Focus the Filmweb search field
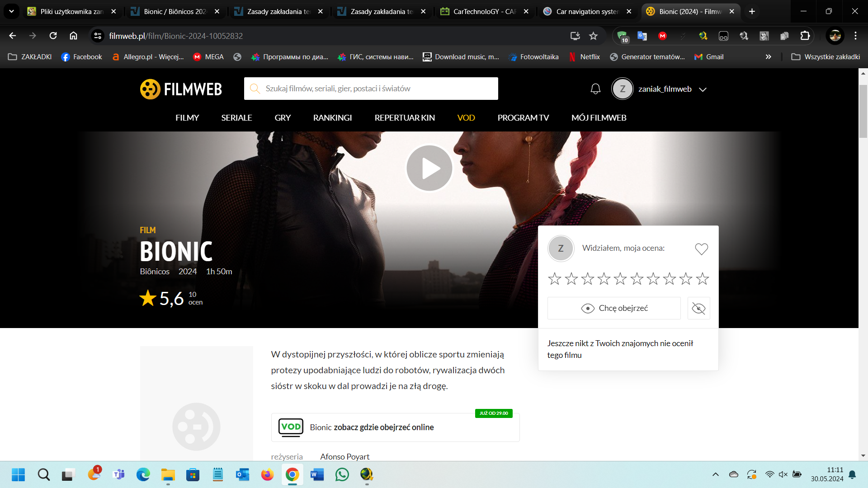This screenshot has width=868, height=488. click(x=371, y=89)
